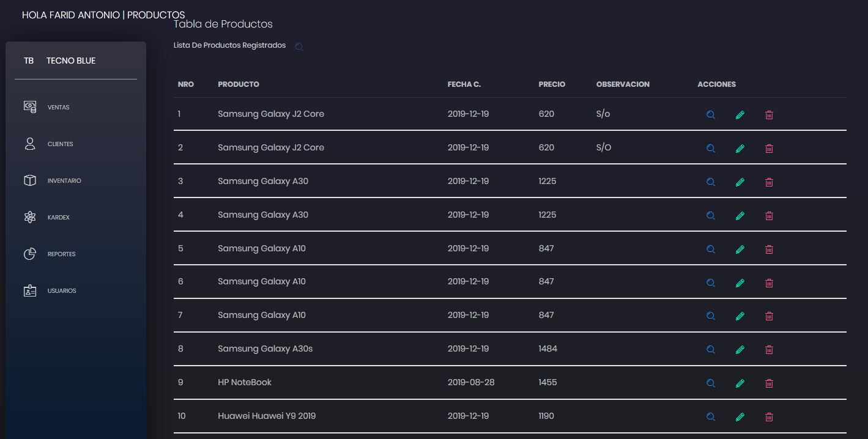
Task: Open Reportes from the sidebar
Action: [x=61, y=254]
